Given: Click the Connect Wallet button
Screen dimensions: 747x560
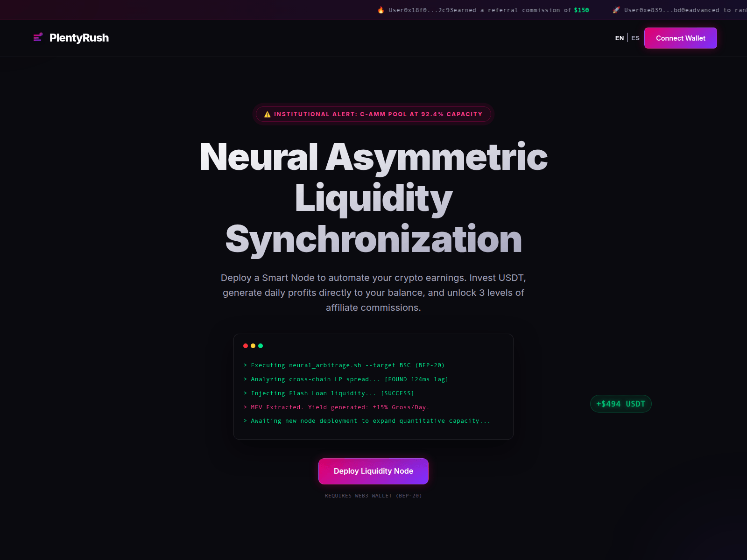Looking at the screenshot, I should (x=681, y=38).
